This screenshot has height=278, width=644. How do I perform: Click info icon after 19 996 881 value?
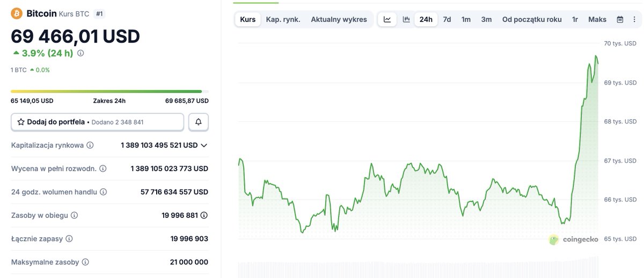coord(204,215)
